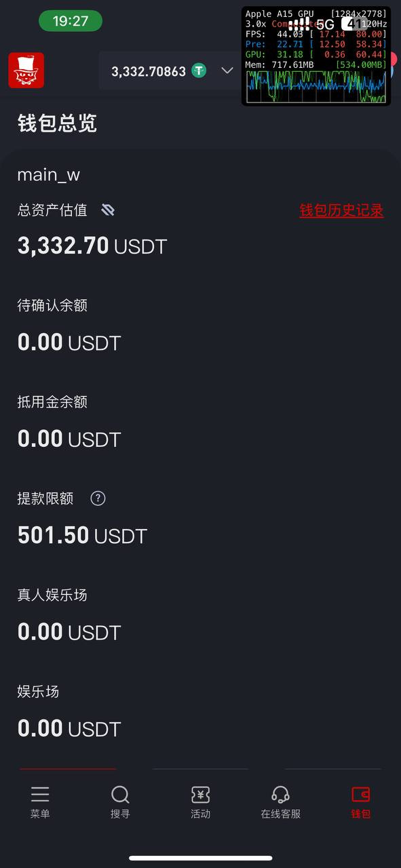Contact 在线客服 headset icon

pyautogui.click(x=280, y=794)
